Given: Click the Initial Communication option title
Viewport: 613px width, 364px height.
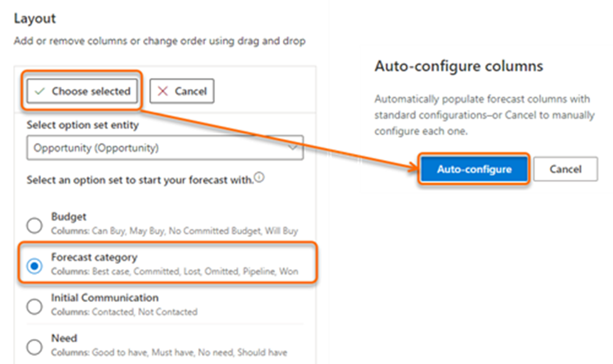Looking at the screenshot, I should pos(104,298).
